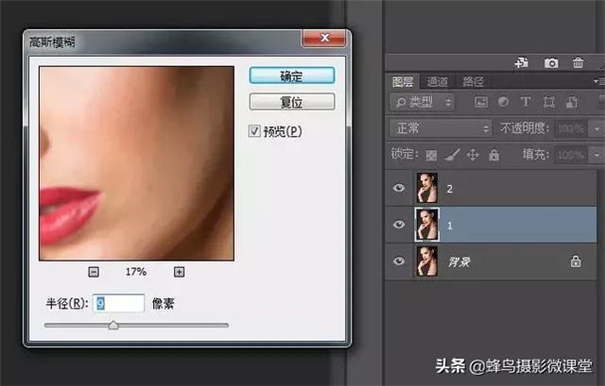Open the 类型 layer filter dropdown

422,102
